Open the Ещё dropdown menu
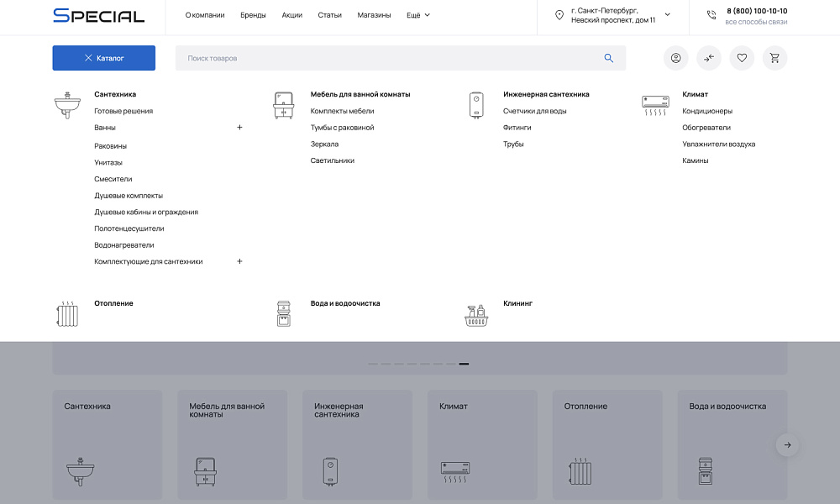 click(x=417, y=14)
